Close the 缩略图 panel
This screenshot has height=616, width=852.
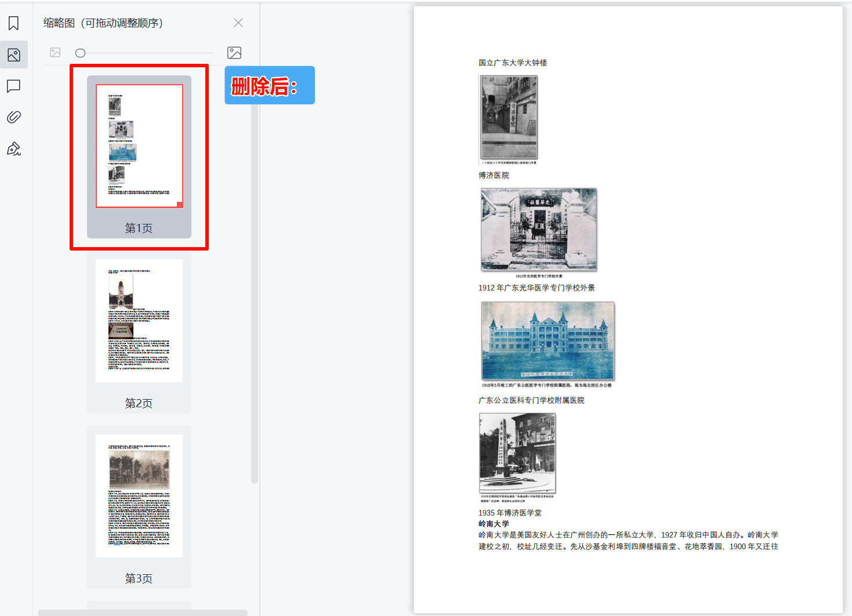pos(238,23)
